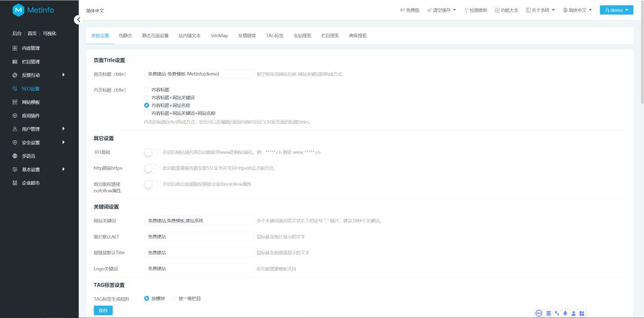Click the 多语言 globe icon in the sidebar

[x=15, y=156]
